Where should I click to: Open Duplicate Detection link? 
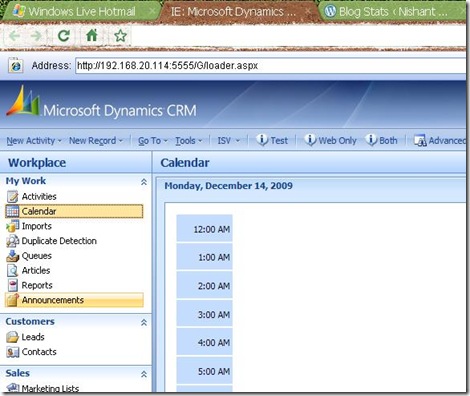point(59,241)
